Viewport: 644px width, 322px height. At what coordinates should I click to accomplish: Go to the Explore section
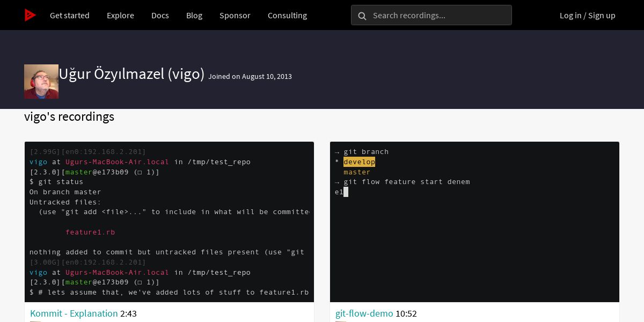[120, 16]
